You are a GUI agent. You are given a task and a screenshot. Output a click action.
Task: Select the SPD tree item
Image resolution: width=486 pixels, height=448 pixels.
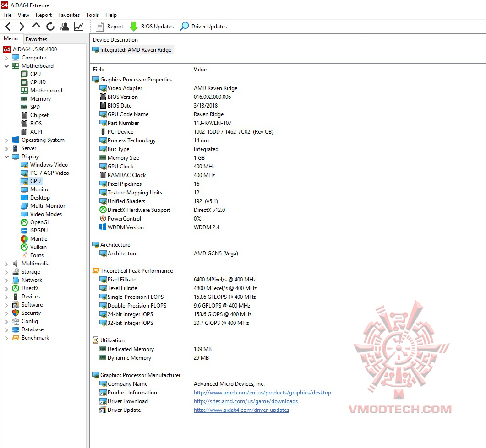click(x=30, y=107)
